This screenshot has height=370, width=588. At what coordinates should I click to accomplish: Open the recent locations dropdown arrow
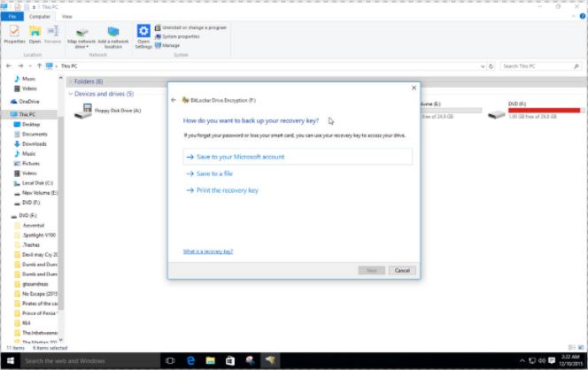[30, 66]
